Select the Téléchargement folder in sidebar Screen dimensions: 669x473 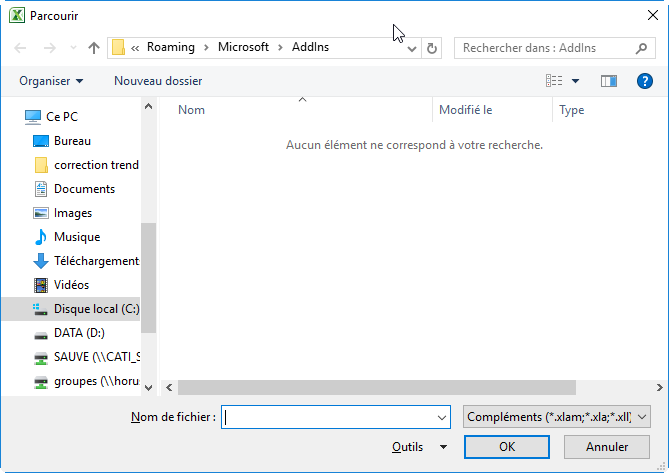[95, 261]
